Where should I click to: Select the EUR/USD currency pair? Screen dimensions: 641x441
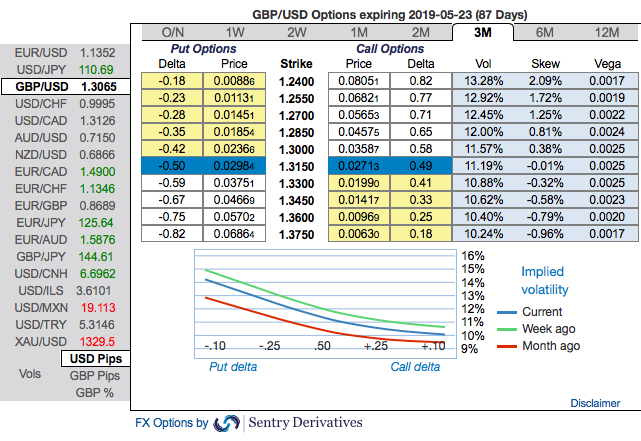click(x=65, y=53)
